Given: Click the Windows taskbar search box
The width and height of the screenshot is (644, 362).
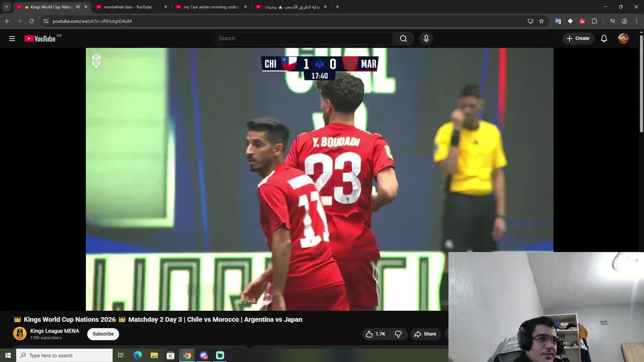Looking at the screenshot, I should coord(64,355).
